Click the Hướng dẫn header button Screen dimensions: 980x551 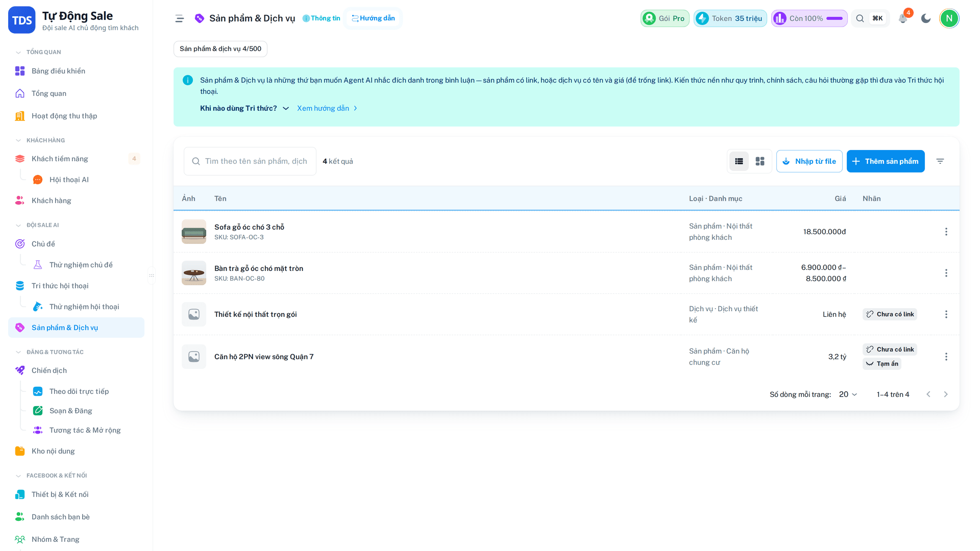pos(373,18)
